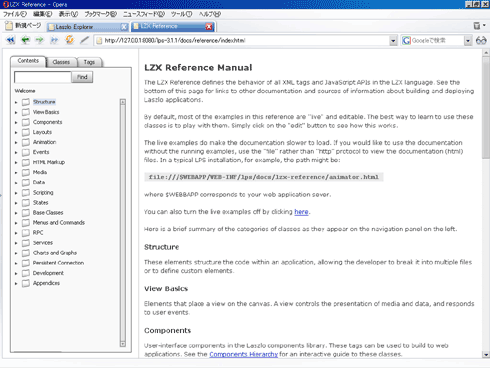Open the Structure link in tree
The width and height of the screenshot is (490, 368).
(44, 102)
